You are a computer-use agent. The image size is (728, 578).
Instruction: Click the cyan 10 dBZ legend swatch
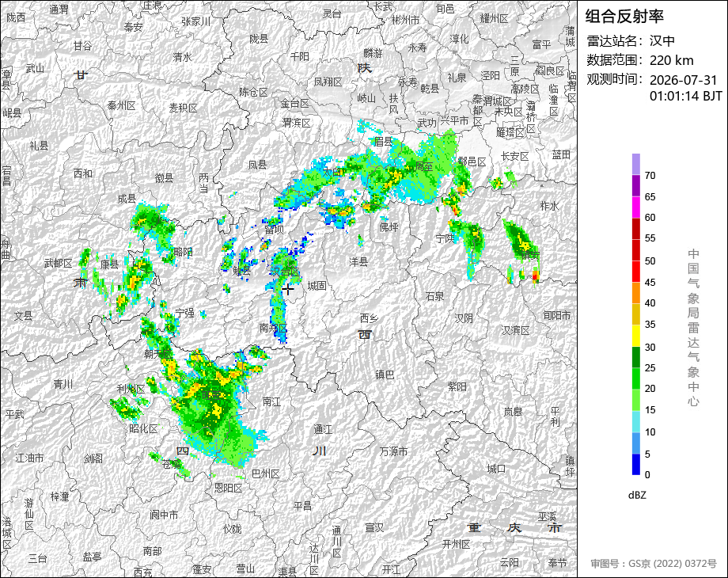(x=636, y=421)
